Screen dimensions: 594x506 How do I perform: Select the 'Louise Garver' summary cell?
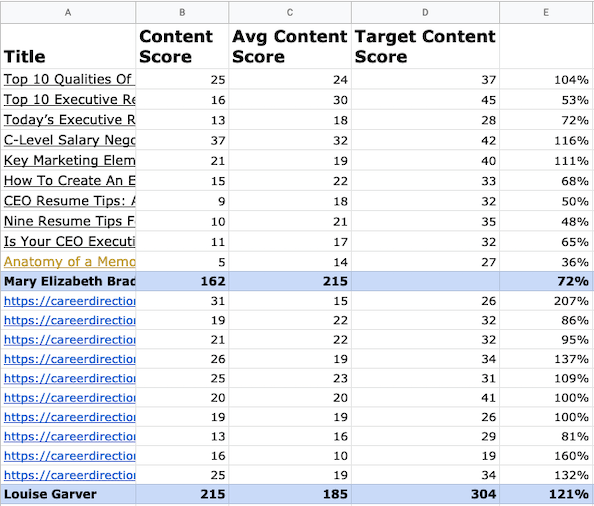(x=68, y=494)
